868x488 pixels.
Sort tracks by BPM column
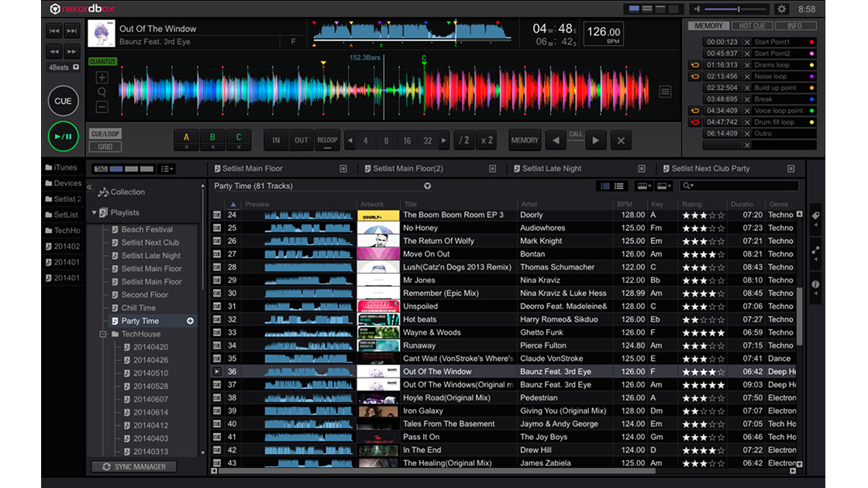[x=625, y=204]
